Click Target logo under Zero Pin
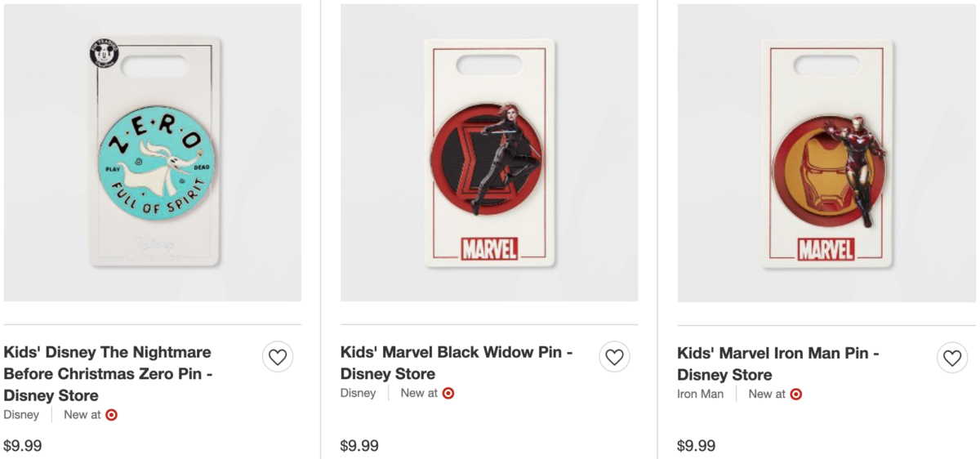Image resolution: width=980 pixels, height=459 pixels. 112,415
